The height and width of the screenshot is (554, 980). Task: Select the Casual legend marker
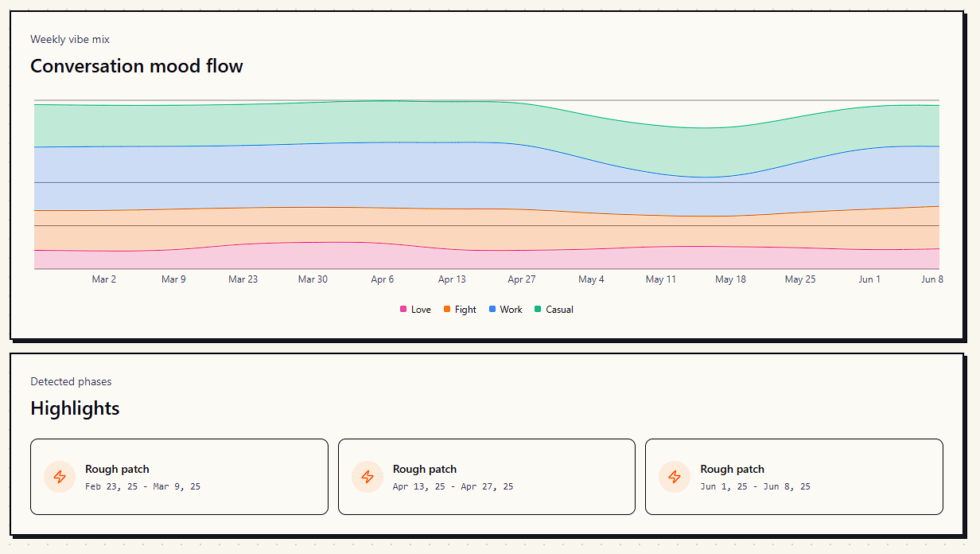(538, 309)
